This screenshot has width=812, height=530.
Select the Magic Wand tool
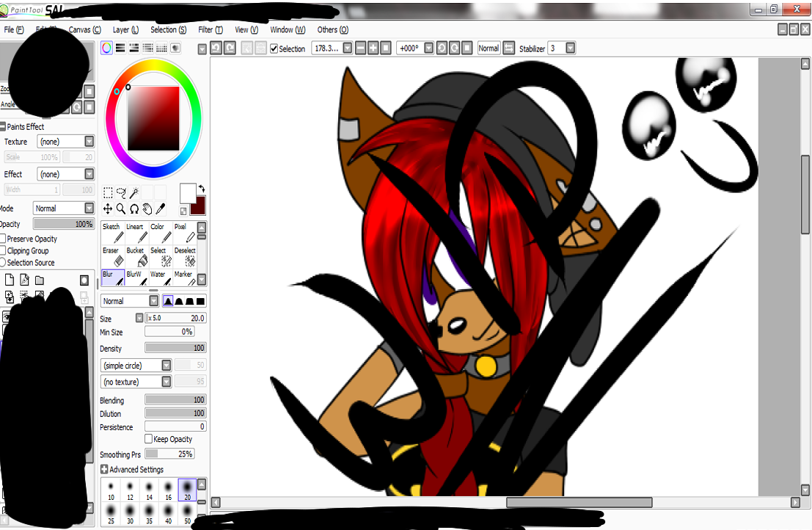coord(134,193)
